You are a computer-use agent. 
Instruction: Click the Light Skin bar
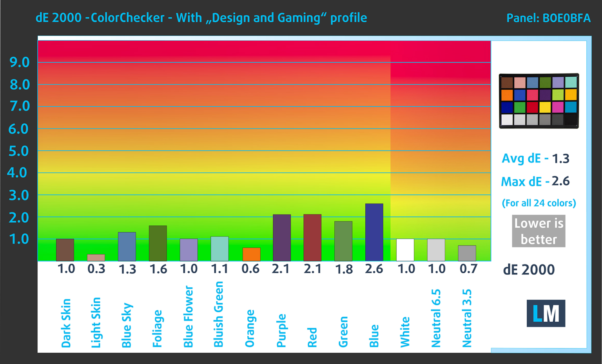pyautogui.click(x=96, y=258)
